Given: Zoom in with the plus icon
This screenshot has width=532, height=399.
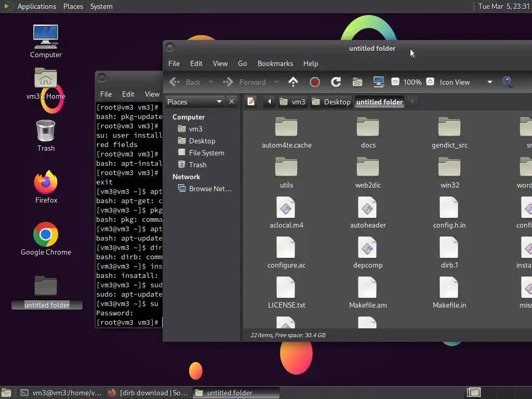Looking at the screenshot, I should tap(430, 82).
